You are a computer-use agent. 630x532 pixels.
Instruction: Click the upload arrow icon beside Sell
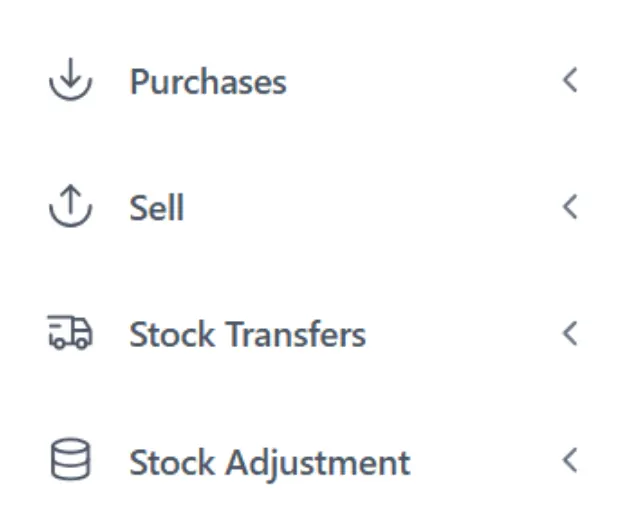pyautogui.click(x=70, y=208)
